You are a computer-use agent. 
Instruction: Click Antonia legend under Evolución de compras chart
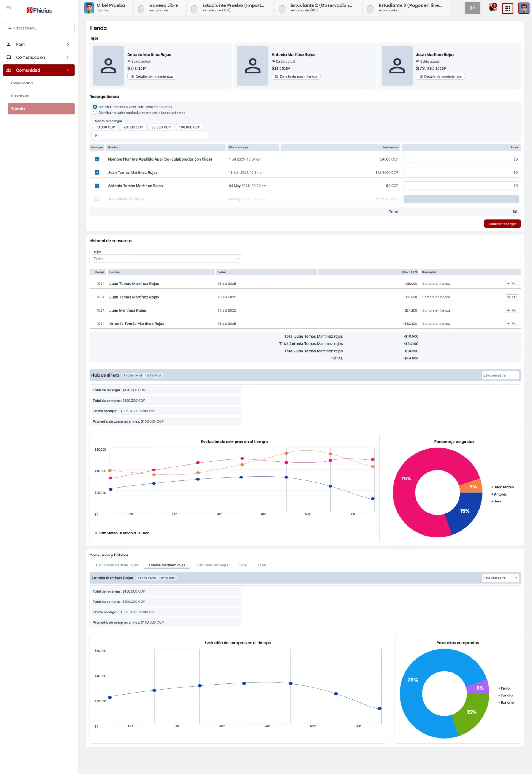[x=128, y=533]
